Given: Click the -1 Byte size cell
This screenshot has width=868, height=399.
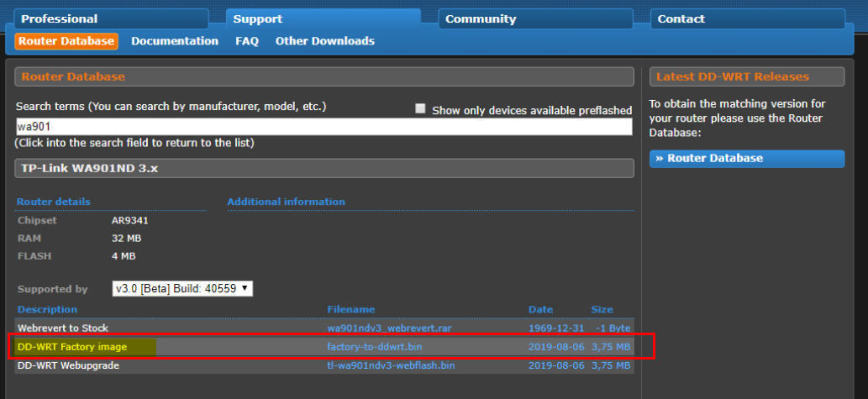Looking at the screenshot, I should point(613,328).
